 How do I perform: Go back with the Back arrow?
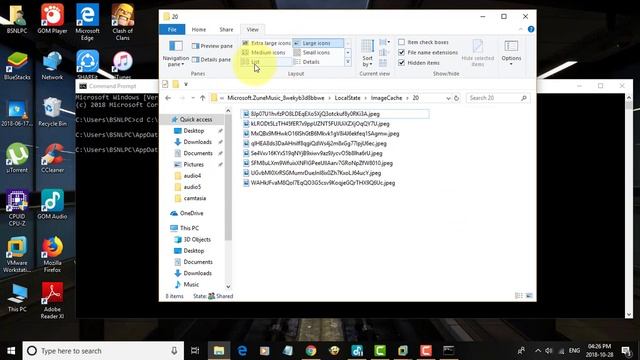point(168,98)
